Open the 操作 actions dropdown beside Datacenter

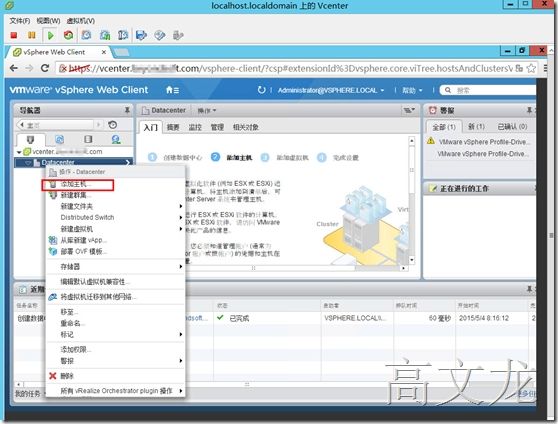pos(207,111)
